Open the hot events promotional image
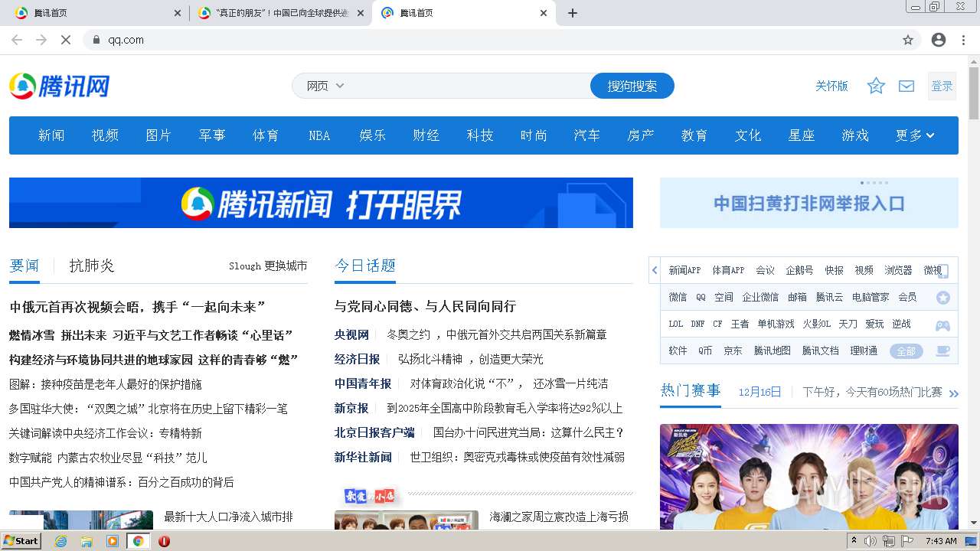The height and width of the screenshot is (551, 980). (809, 477)
